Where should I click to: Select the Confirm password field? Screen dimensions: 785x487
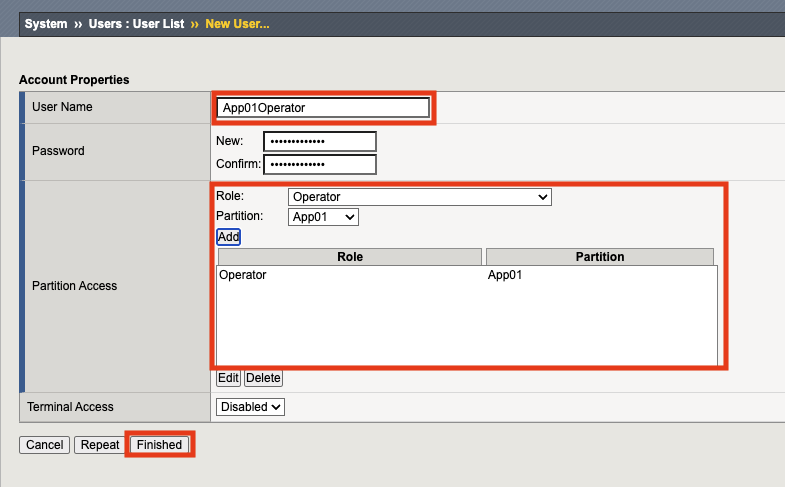point(320,165)
